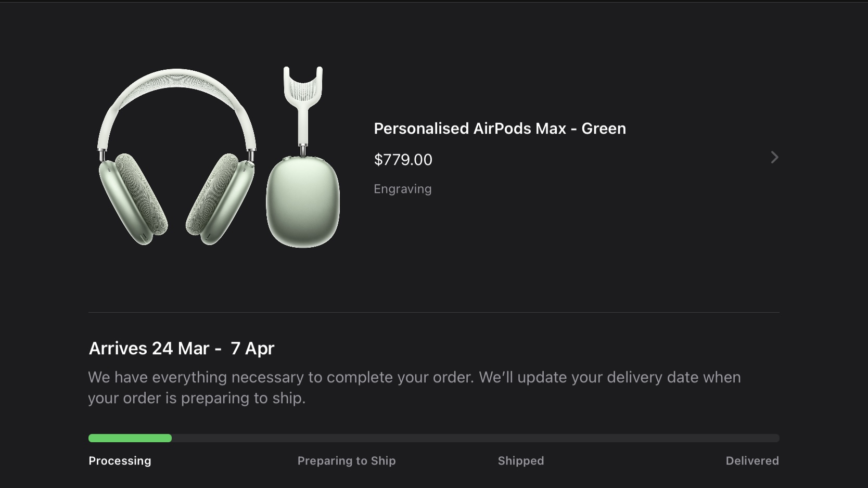This screenshot has height=488, width=868.
Task: Click the "Arrives 24 Mar" heading text
Action: [149, 348]
